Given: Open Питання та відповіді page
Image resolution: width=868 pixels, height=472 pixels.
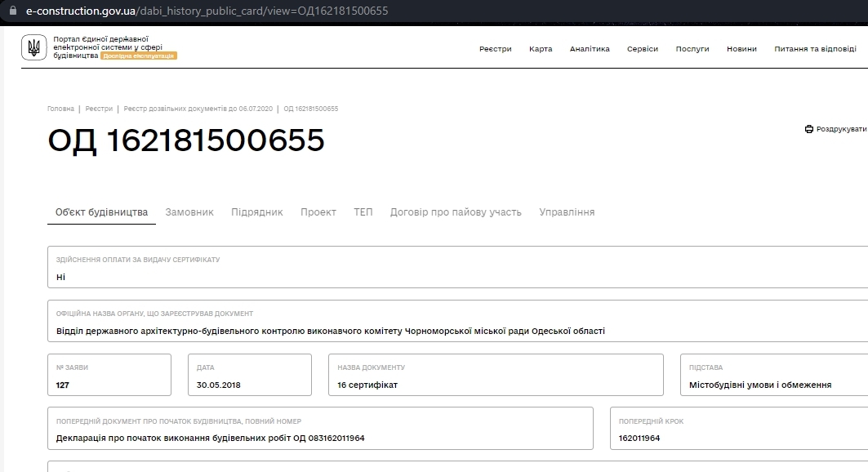Looking at the screenshot, I should pyautogui.click(x=815, y=49).
